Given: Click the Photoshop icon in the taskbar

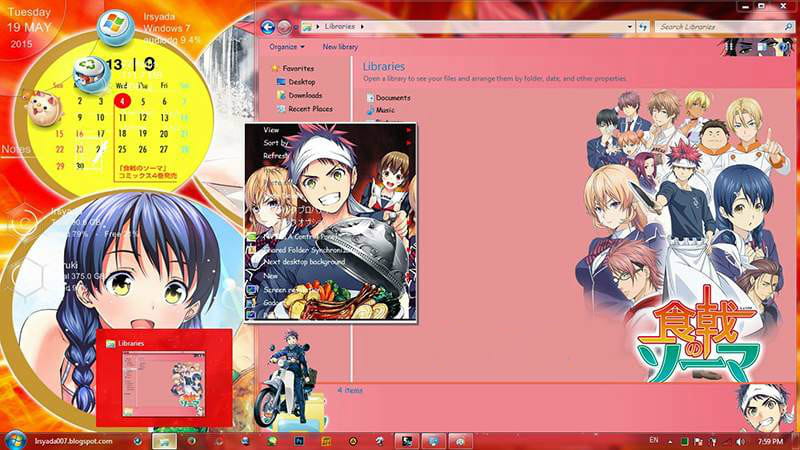Looking at the screenshot, I should point(298,440).
